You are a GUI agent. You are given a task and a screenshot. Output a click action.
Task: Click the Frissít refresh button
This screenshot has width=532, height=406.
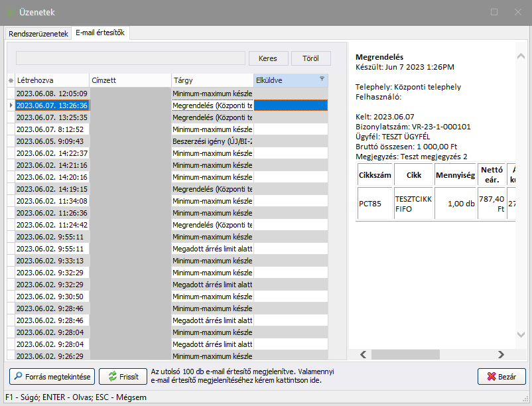click(123, 376)
